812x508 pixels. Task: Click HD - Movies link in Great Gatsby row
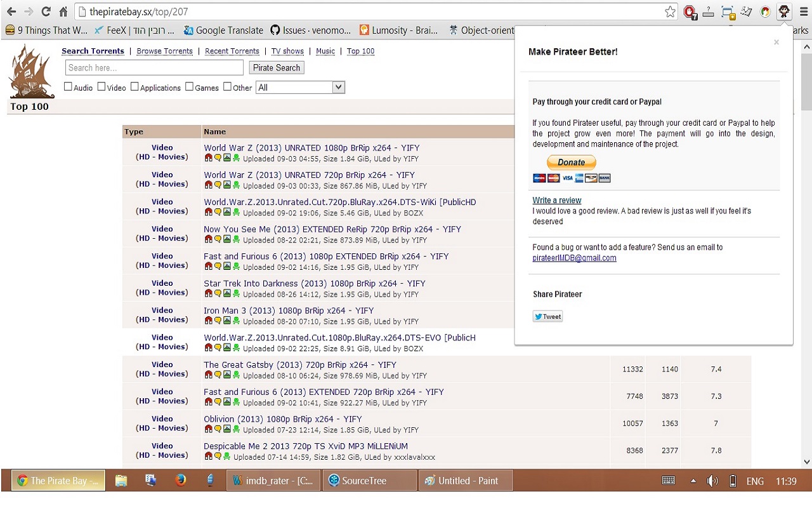pyautogui.click(x=162, y=374)
